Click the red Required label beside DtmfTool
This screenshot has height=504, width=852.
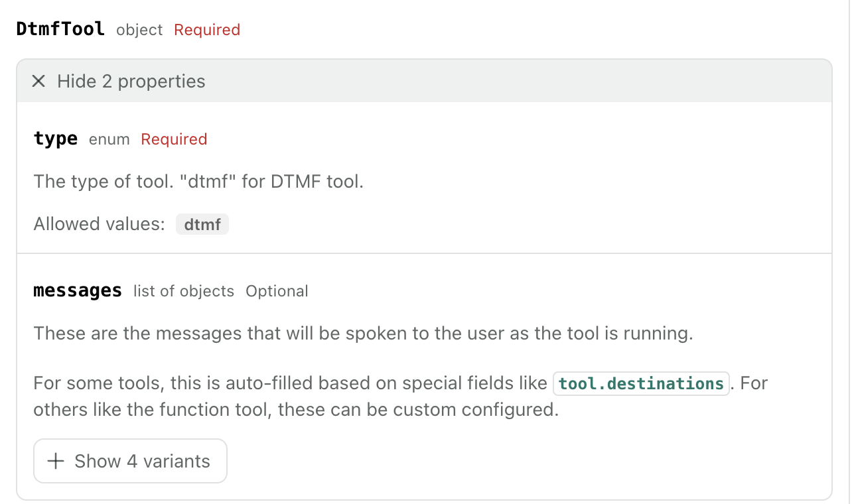click(207, 30)
